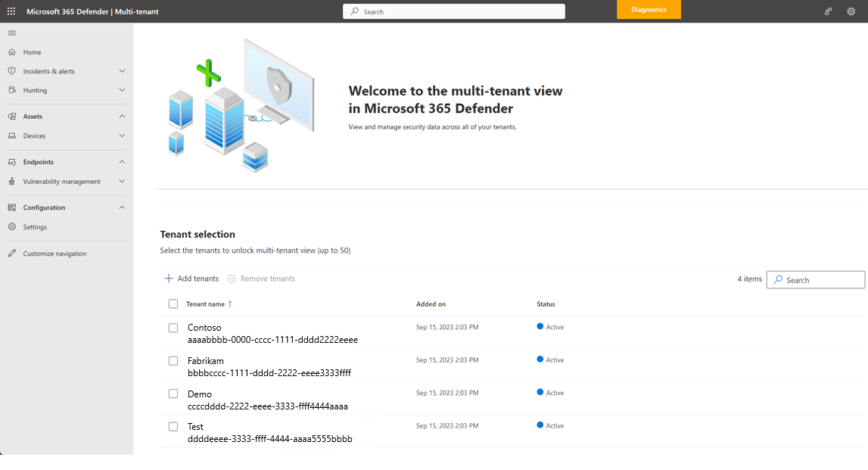Screen dimensions: 868x470
Task: Check the Demo tenant checkbox
Action: [x=173, y=394]
